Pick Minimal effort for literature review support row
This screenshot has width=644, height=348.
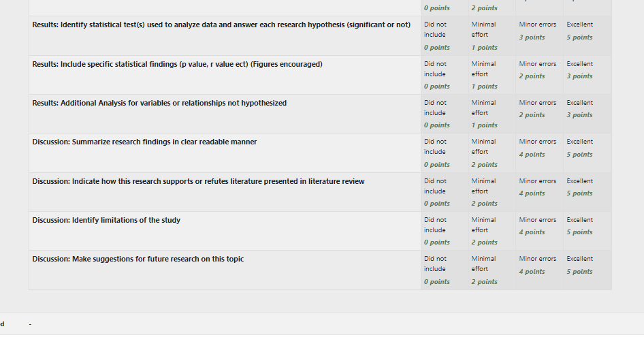pyautogui.click(x=492, y=192)
